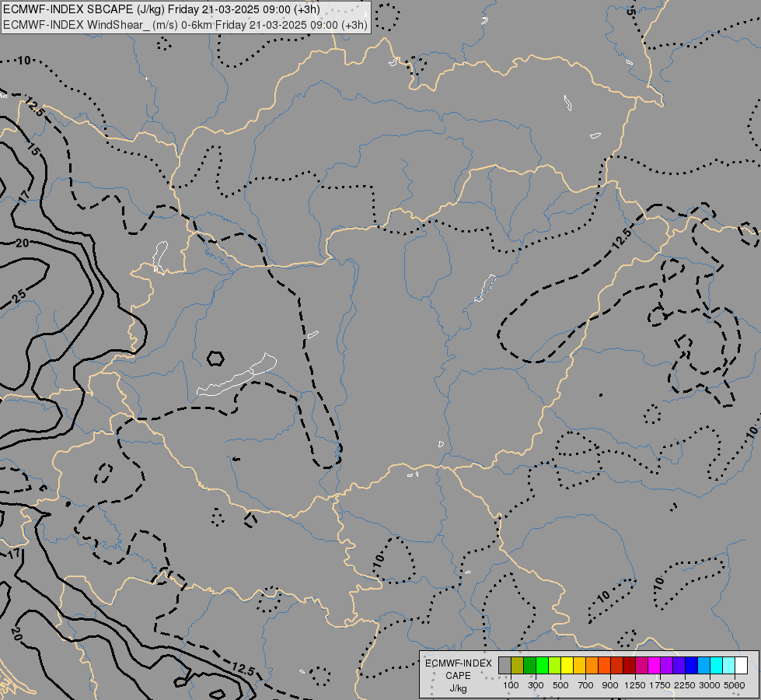Select the pale cyan swatch left of 5000 tick
Screen dimensions: 761x700
pyautogui.click(x=729, y=666)
